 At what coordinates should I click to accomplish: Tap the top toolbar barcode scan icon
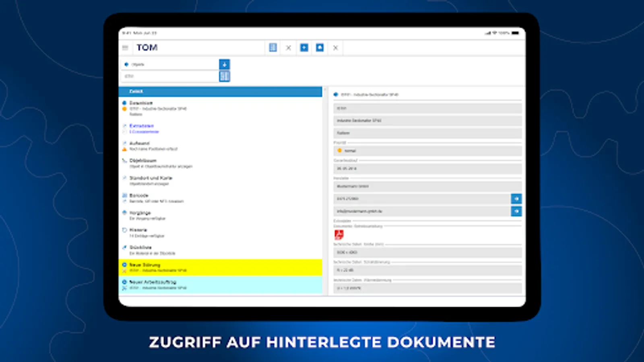coord(273,48)
